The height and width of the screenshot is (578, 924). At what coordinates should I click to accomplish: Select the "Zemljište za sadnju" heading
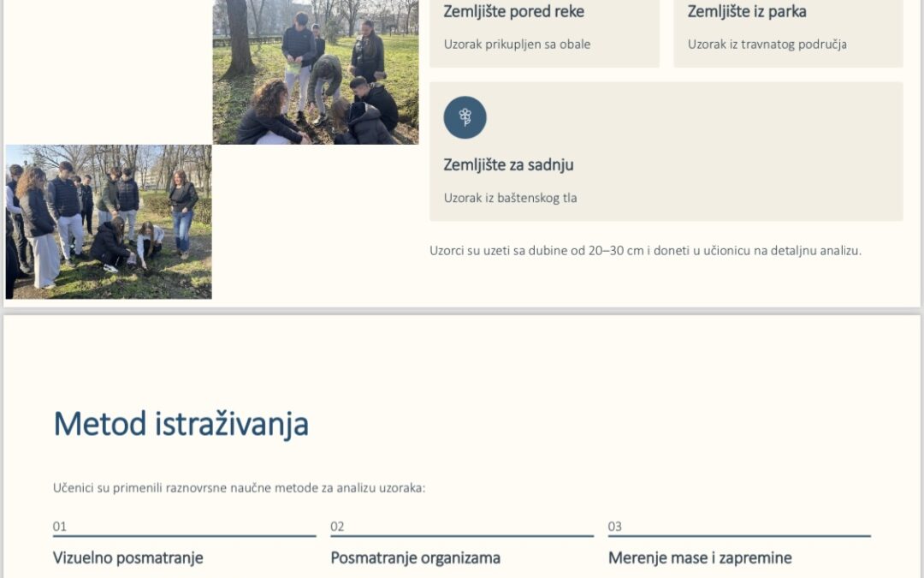click(508, 164)
